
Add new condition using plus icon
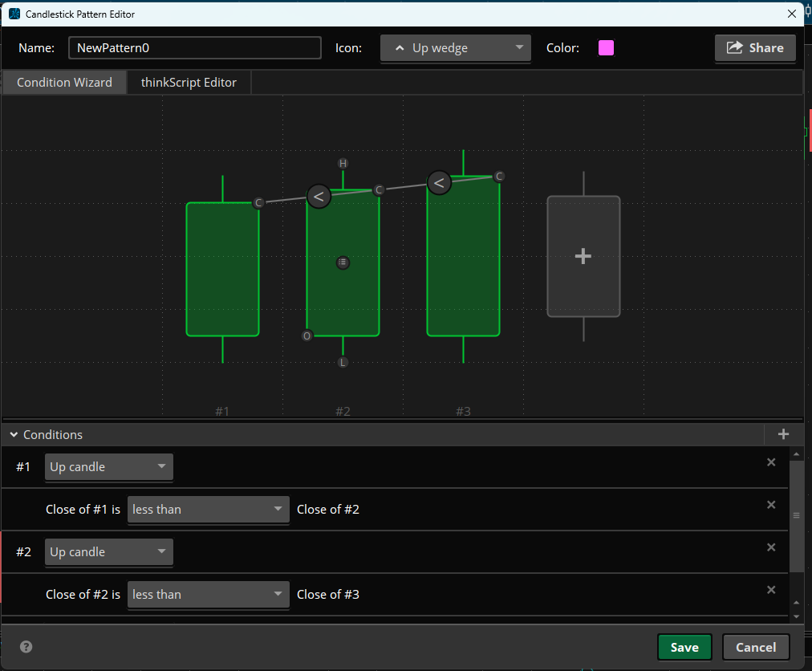click(x=783, y=434)
